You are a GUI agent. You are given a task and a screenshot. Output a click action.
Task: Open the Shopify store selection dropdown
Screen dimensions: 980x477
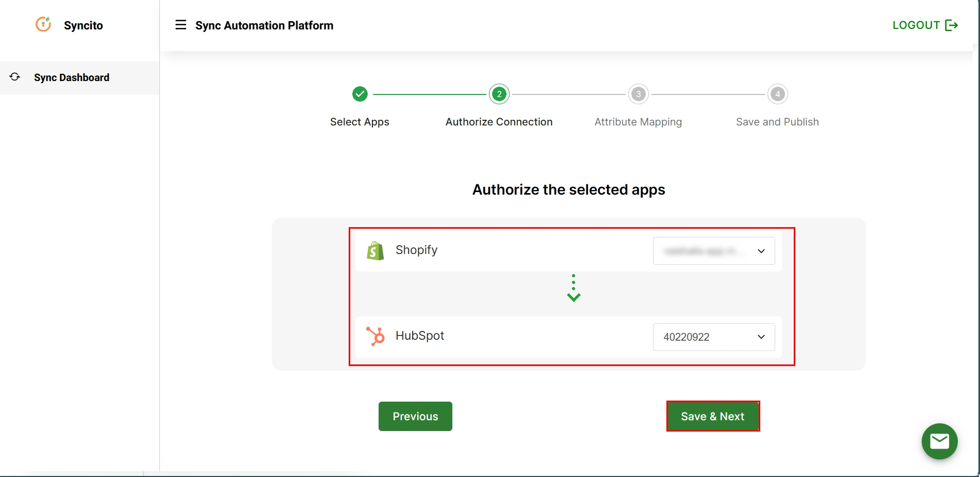point(714,251)
